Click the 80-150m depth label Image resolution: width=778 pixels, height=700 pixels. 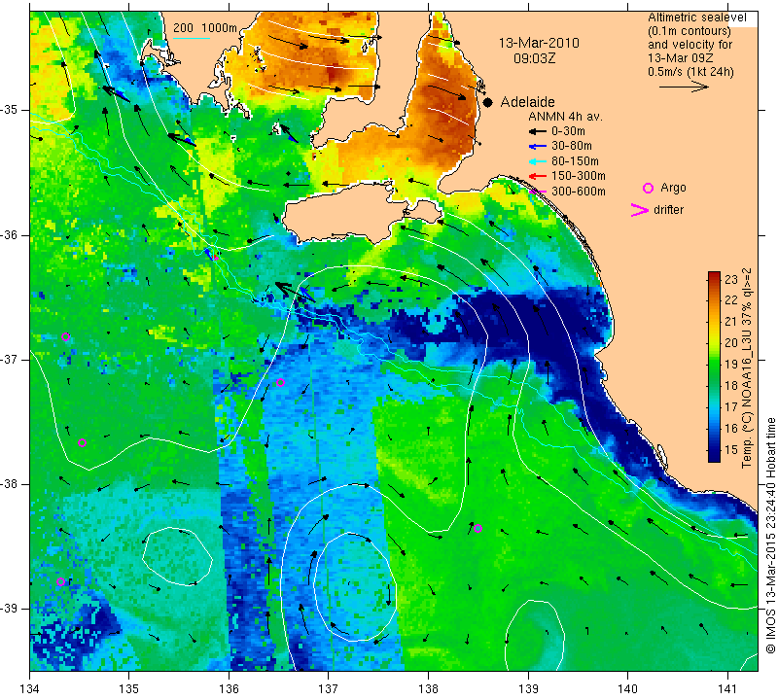[x=575, y=161]
